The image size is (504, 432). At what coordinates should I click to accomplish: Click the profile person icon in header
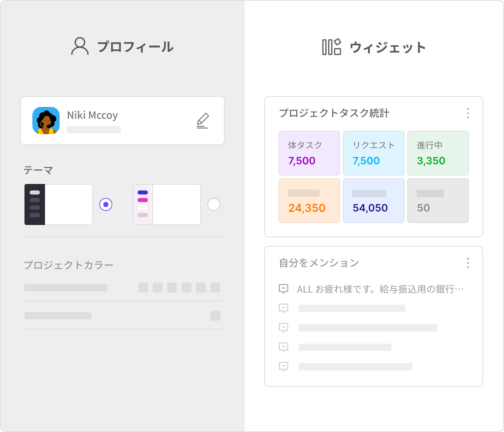coord(80,46)
